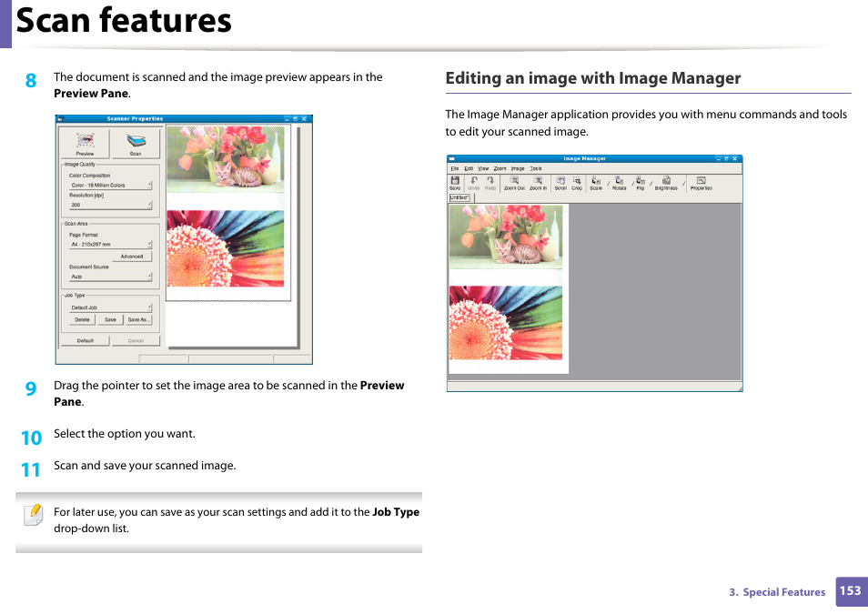868x614 pixels.
Task: Click the Save button under Job Type
Action: [x=110, y=319]
